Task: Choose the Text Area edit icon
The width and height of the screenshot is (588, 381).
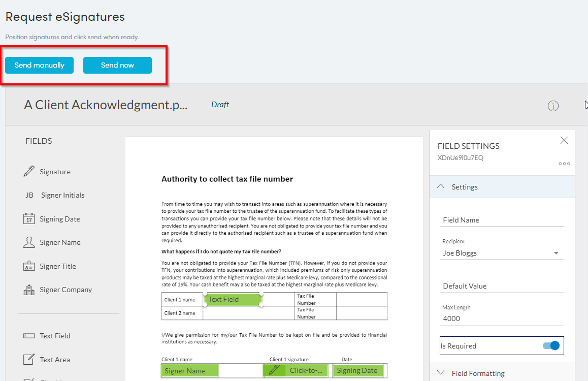Action: point(29,360)
